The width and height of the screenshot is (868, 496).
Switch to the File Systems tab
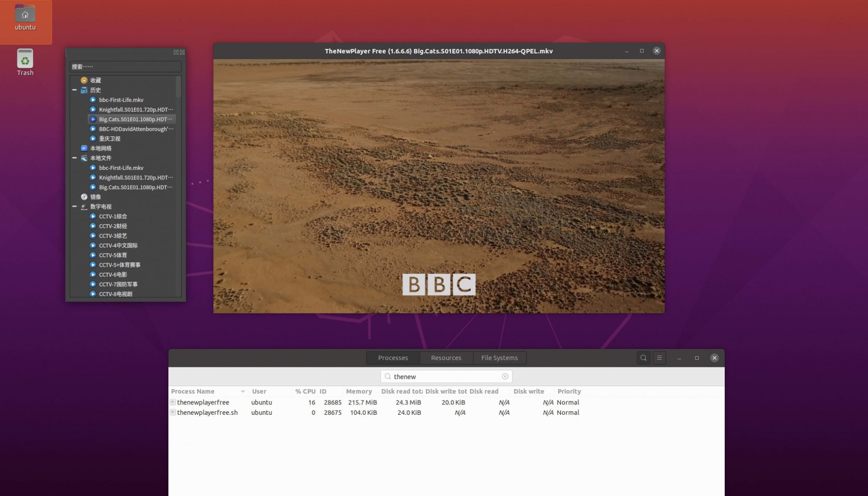499,358
